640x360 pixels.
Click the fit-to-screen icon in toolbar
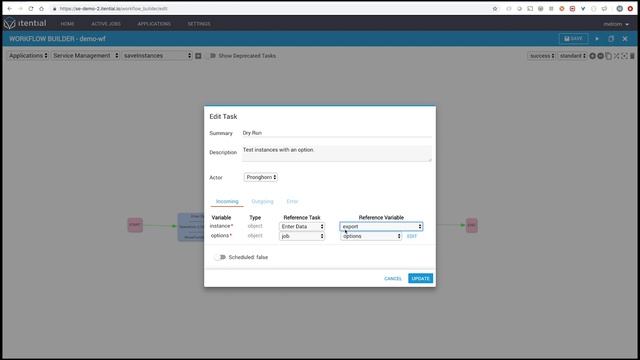click(624, 56)
